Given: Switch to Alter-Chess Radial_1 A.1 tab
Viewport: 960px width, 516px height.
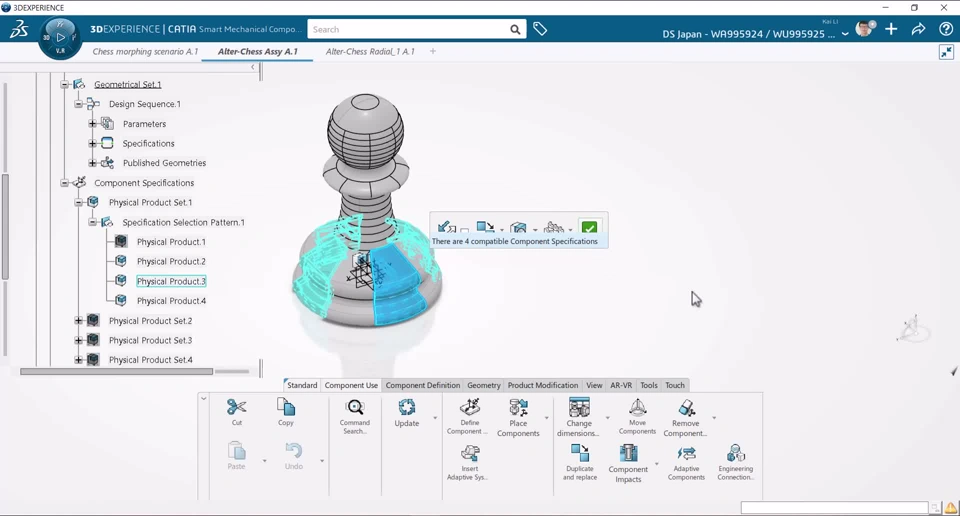Looking at the screenshot, I should click(x=370, y=51).
